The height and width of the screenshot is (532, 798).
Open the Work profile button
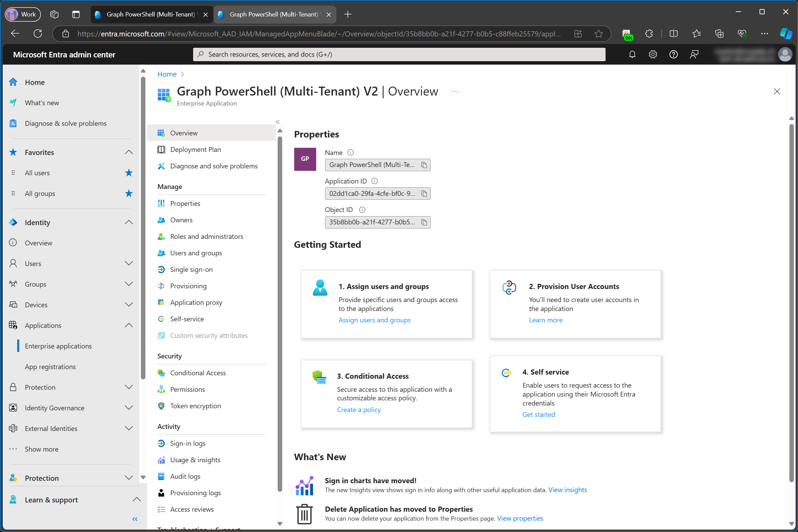23,14
